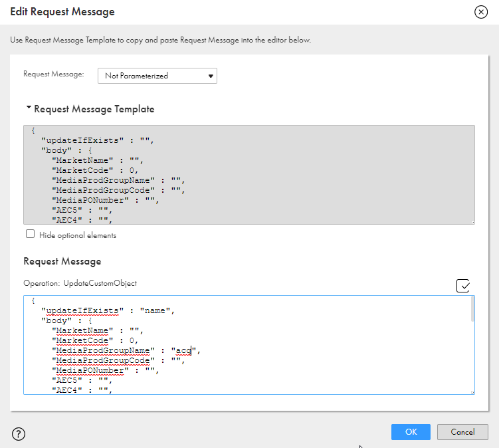Open the help question mark icon
This screenshot has width=499, height=448.
click(x=19, y=433)
